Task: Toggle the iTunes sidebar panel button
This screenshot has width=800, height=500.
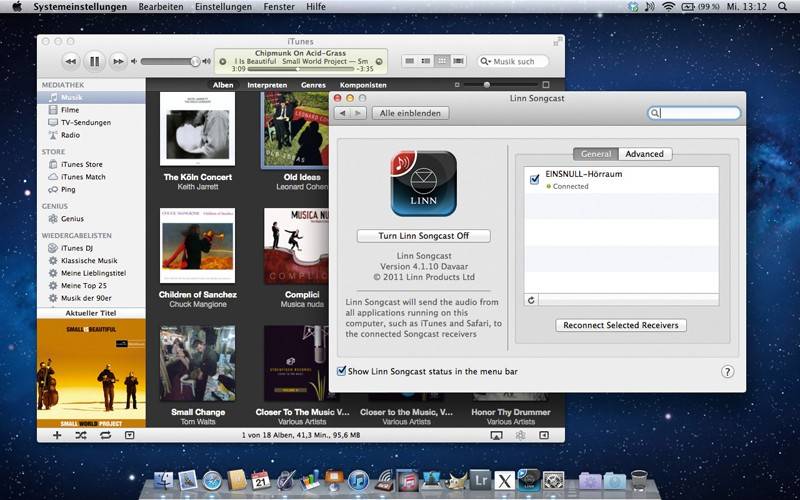Action: pos(544,435)
